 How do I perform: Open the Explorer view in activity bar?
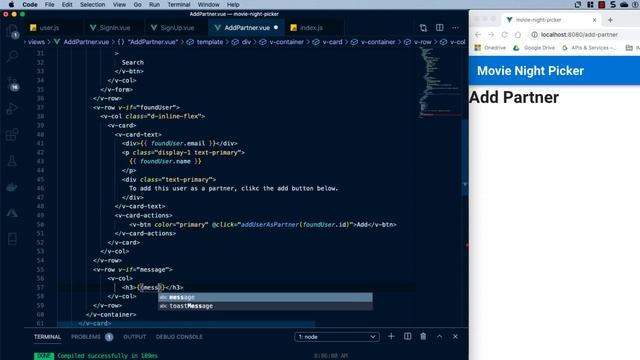pyautogui.click(x=12, y=31)
